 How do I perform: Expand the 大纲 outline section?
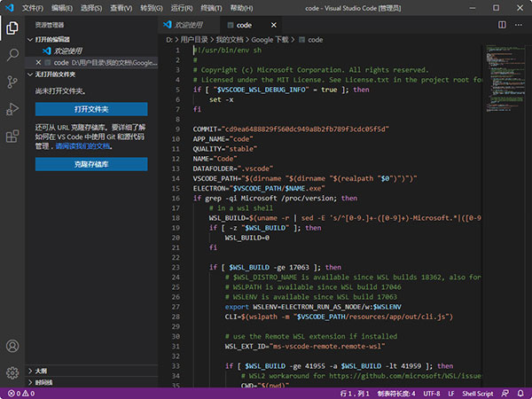point(41,371)
